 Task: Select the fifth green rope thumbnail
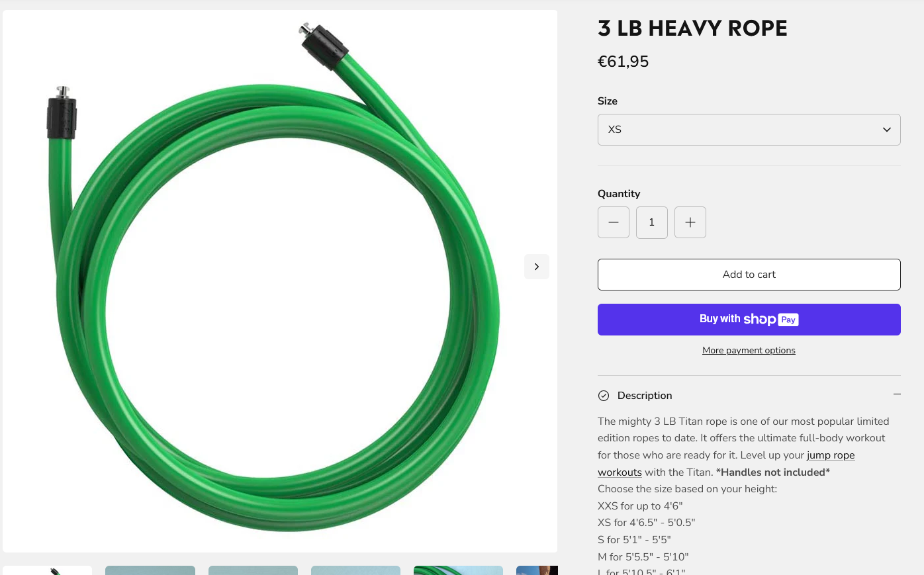pos(458,570)
